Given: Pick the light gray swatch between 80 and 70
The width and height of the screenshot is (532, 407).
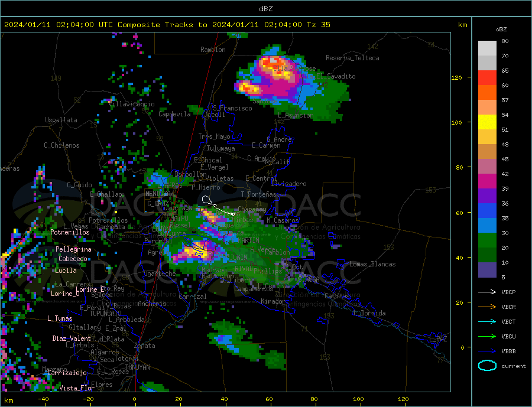Looking at the screenshot, I should click(487, 48).
